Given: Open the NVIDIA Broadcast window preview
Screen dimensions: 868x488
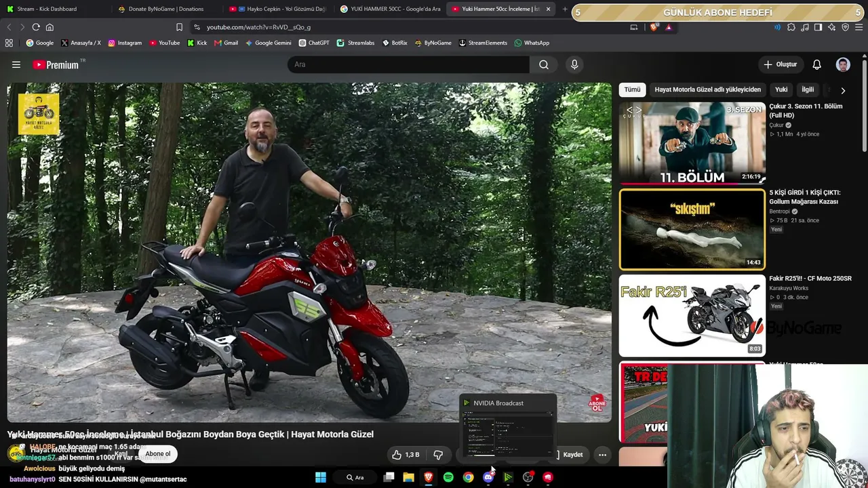Looking at the screenshot, I should [x=508, y=428].
